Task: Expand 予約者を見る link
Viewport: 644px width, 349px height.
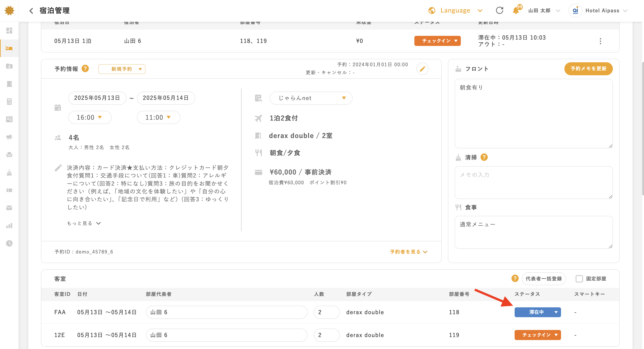Action: pyautogui.click(x=409, y=252)
